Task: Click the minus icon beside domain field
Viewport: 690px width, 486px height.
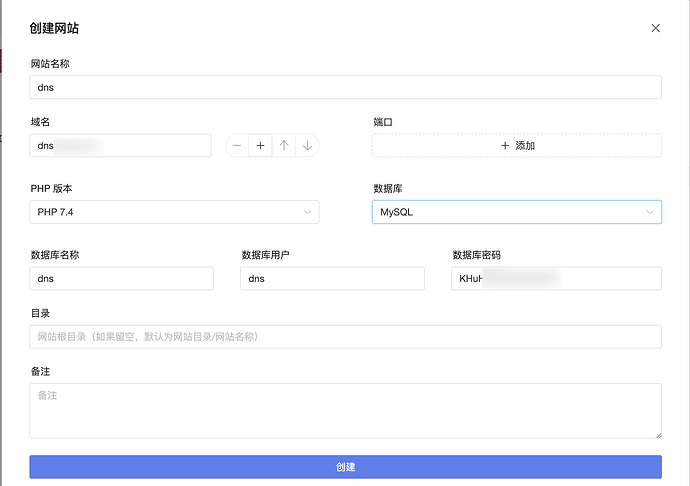Action: pyautogui.click(x=237, y=146)
